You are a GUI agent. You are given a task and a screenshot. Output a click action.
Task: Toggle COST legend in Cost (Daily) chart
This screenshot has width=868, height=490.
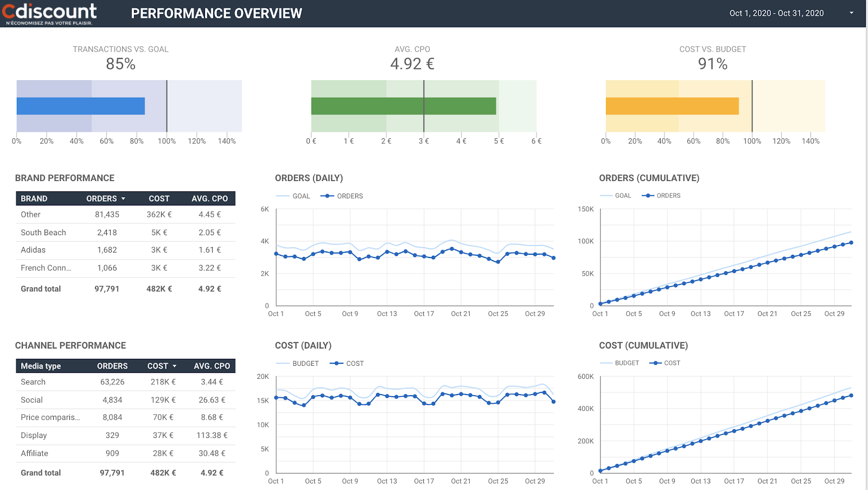coord(347,363)
